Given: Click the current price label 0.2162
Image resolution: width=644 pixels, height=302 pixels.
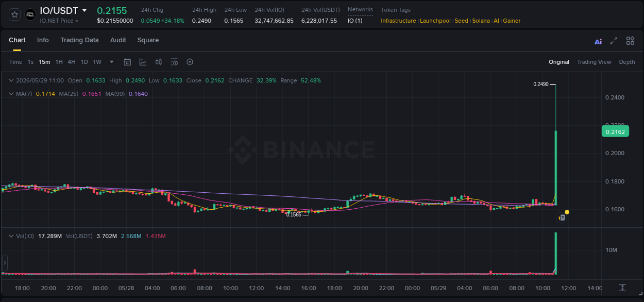Looking at the screenshot, I should coord(615,132).
